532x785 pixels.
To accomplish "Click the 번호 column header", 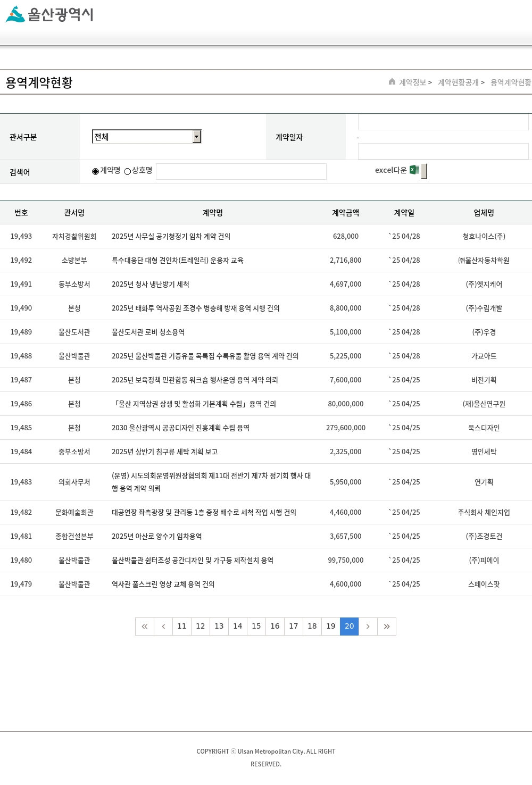I will point(21,213).
